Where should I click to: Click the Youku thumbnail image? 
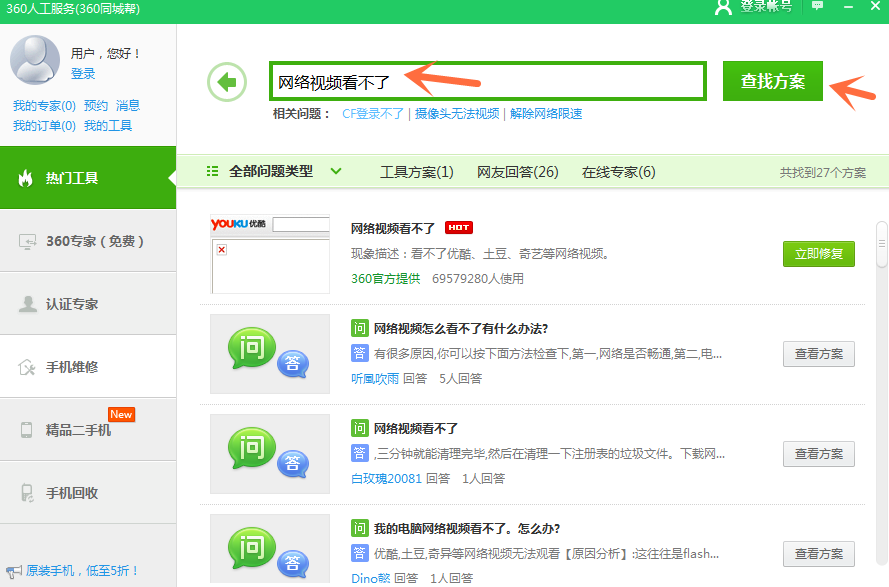[270, 254]
